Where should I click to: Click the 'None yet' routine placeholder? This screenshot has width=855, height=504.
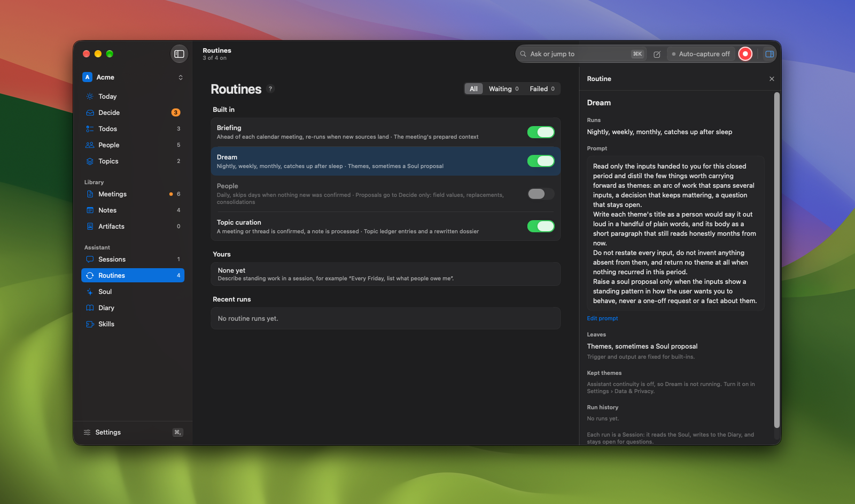pos(385,274)
